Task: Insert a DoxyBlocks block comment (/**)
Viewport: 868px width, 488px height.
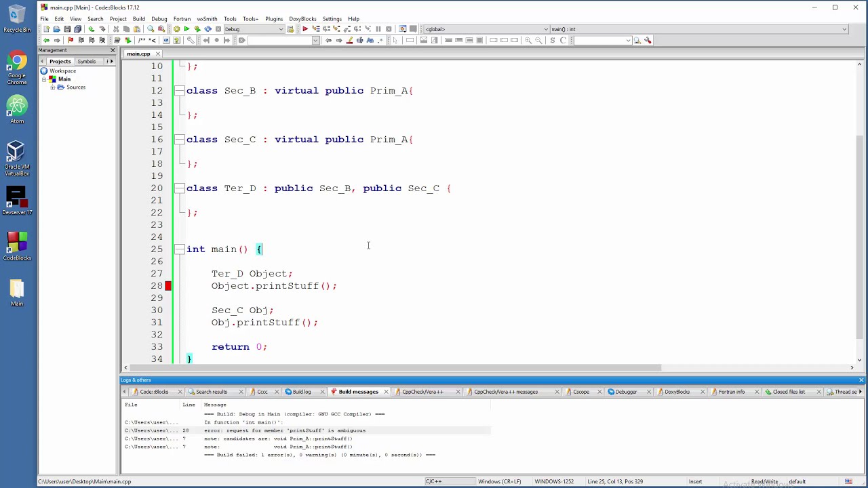Action: [x=142, y=40]
